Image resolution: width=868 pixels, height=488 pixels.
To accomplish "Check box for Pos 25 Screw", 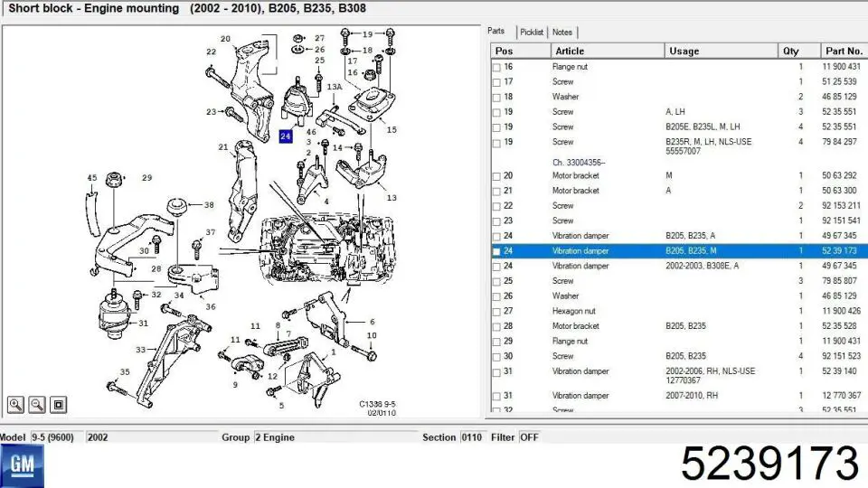I will point(496,282).
